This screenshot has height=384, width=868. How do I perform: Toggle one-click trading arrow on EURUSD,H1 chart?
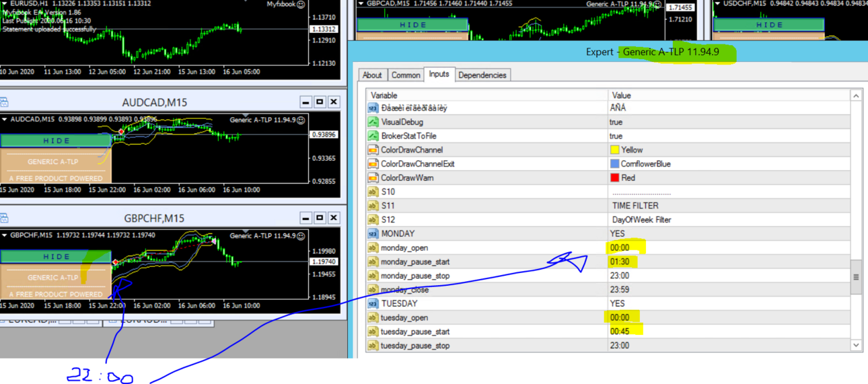pos(5,4)
